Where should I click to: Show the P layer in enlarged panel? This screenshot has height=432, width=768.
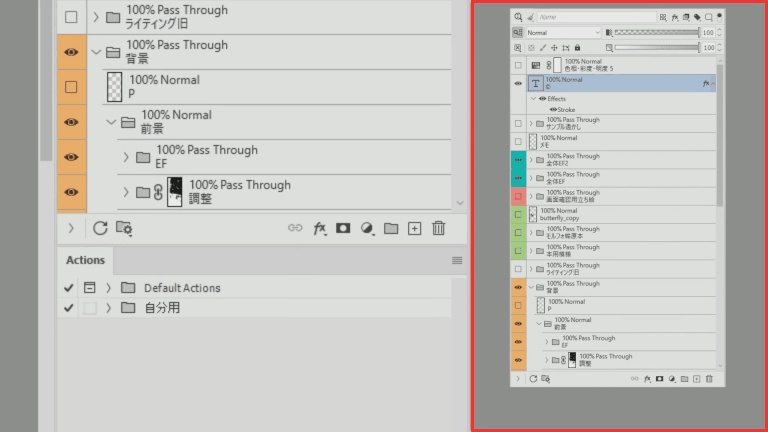coord(71,87)
